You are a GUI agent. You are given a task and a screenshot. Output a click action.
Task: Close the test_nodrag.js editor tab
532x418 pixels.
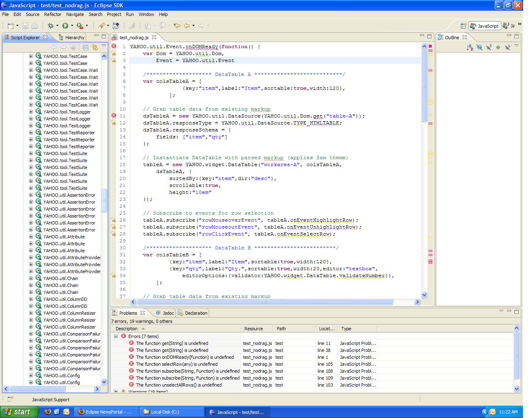click(x=154, y=37)
